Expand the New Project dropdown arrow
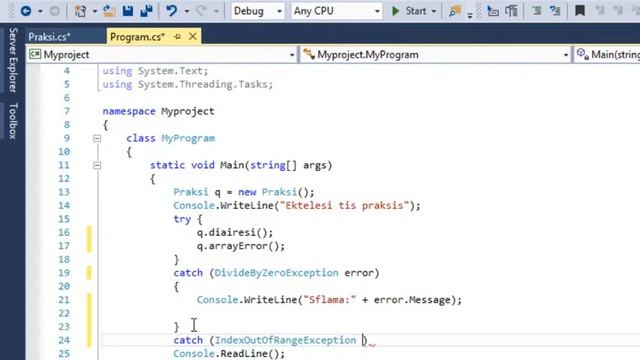The height and width of the screenshot is (360, 640). (x=94, y=11)
